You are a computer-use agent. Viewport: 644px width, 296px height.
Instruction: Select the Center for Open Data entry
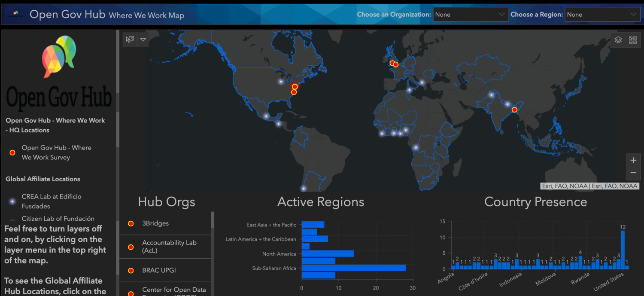pyautogui.click(x=165, y=289)
